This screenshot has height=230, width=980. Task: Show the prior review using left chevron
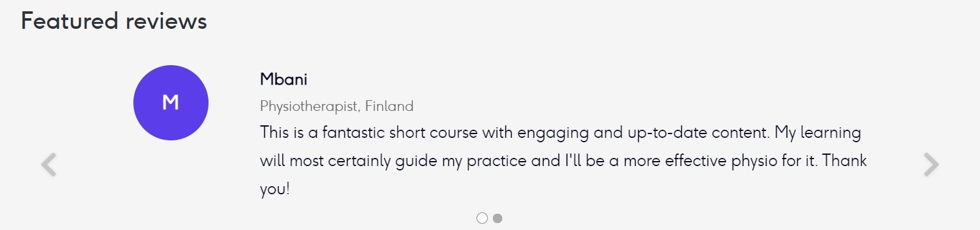pyautogui.click(x=49, y=165)
